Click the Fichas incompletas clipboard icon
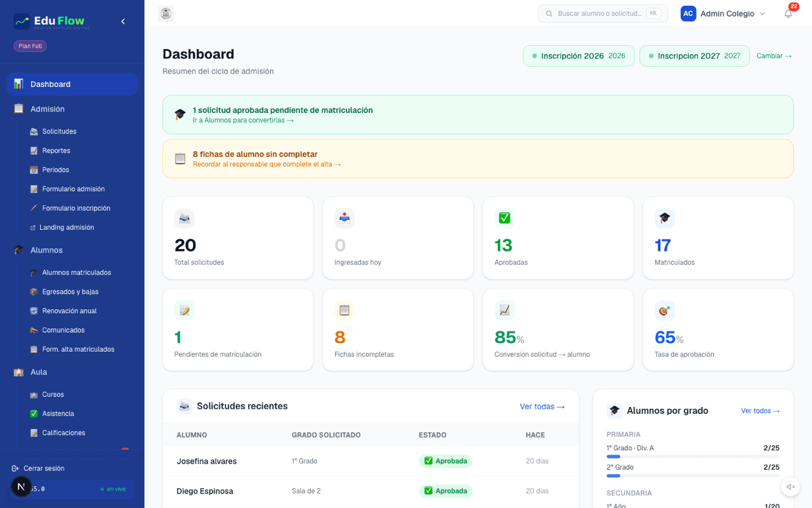812x508 pixels. (x=344, y=311)
